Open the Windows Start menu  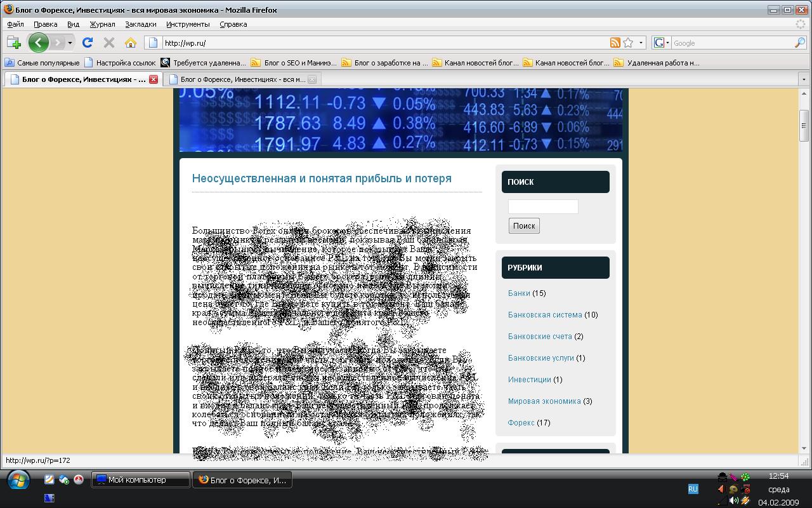click(x=18, y=480)
